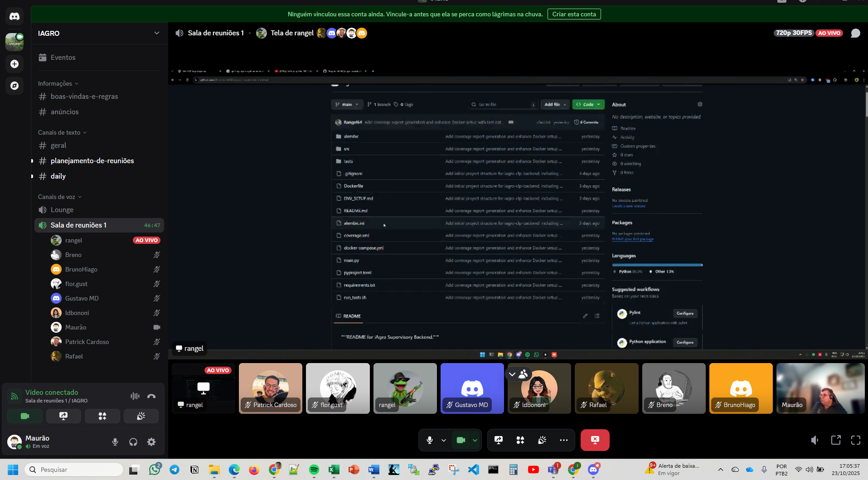This screenshot has height=480, width=868.
Task: Collapse the Informações category
Action: click(x=58, y=83)
